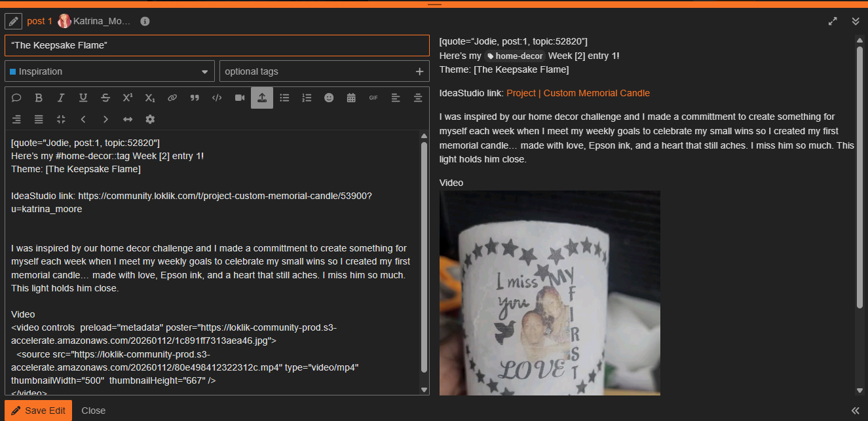Apply italic formatting
Screen dimensions: 868x421
click(x=61, y=98)
